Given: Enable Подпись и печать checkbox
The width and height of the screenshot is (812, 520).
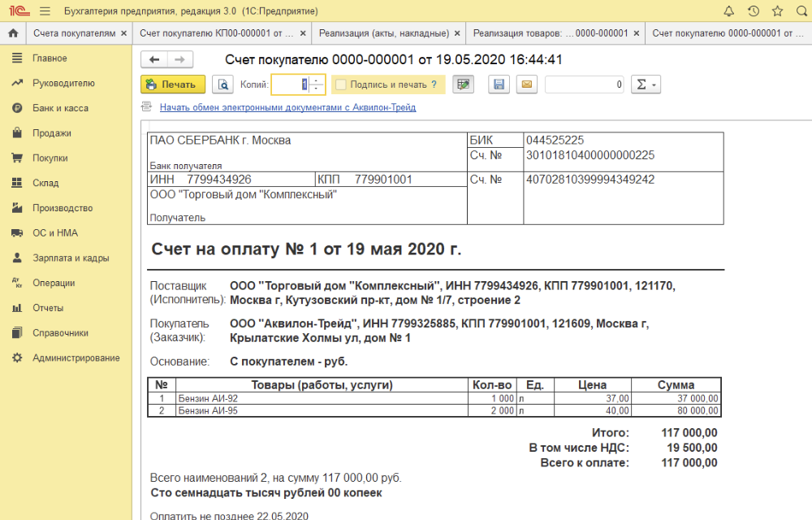Looking at the screenshot, I should pyautogui.click(x=341, y=84).
